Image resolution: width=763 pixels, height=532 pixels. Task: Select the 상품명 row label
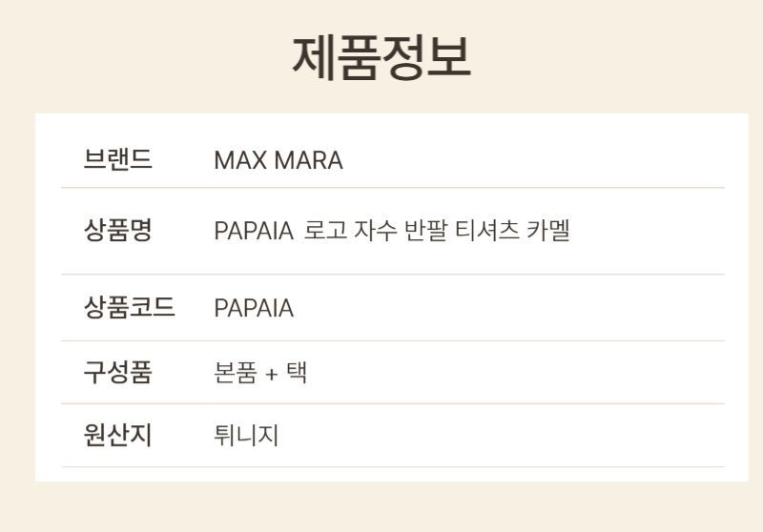click(117, 230)
